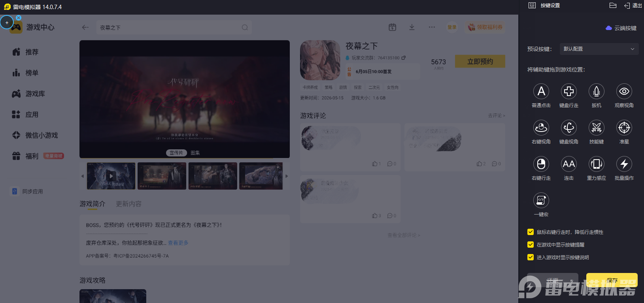
Task: Select the 一键宏 macro icon
Action: [x=541, y=200]
